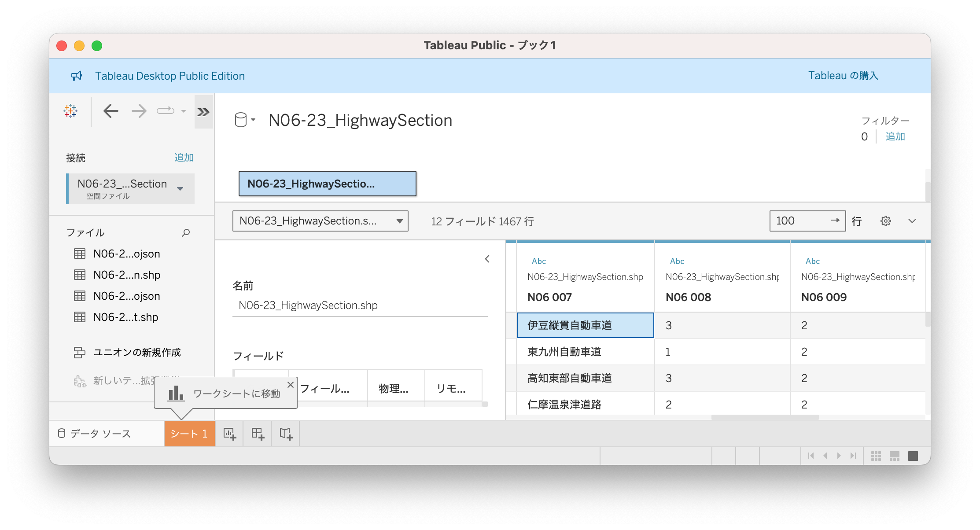Screen dimensions: 980x530
Task: Collapse the metadata pane with the chevron
Action: click(x=487, y=259)
